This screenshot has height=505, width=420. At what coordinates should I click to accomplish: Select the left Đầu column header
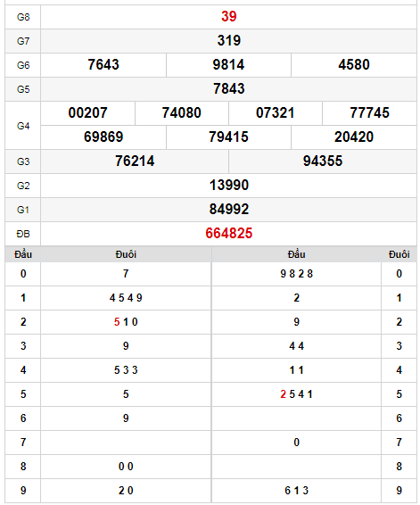[x=23, y=254]
